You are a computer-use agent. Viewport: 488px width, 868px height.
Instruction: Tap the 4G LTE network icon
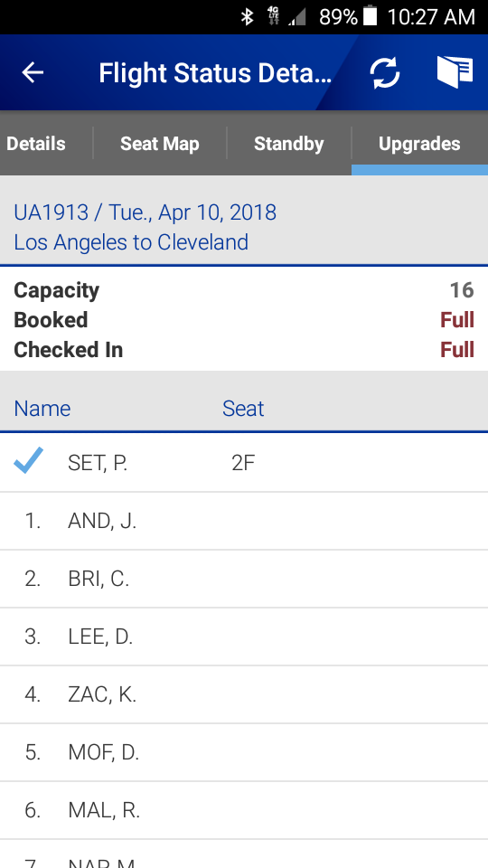273,16
